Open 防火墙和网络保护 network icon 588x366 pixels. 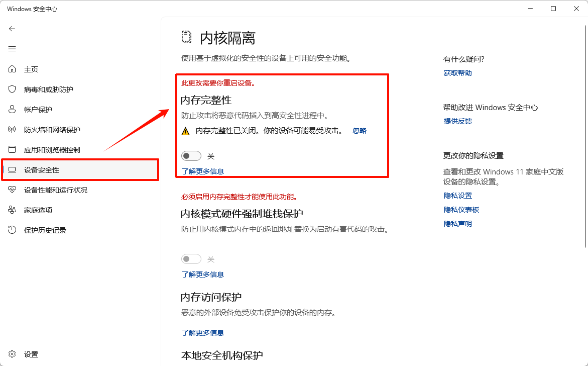[11, 129]
